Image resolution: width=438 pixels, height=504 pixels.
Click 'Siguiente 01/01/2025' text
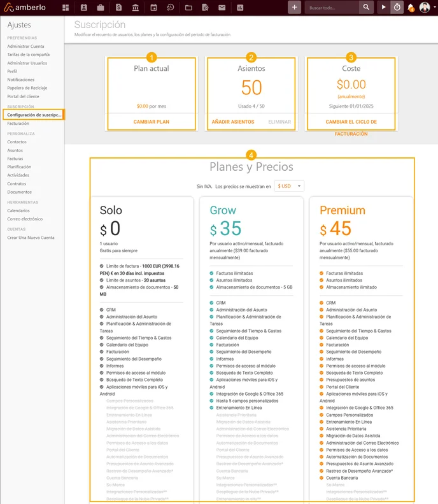click(351, 106)
